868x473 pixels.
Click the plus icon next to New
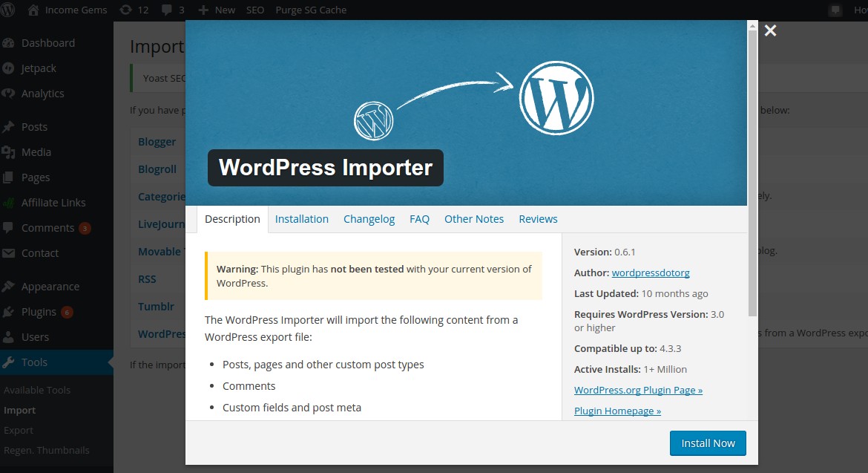pyautogui.click(x=203, y=10)
